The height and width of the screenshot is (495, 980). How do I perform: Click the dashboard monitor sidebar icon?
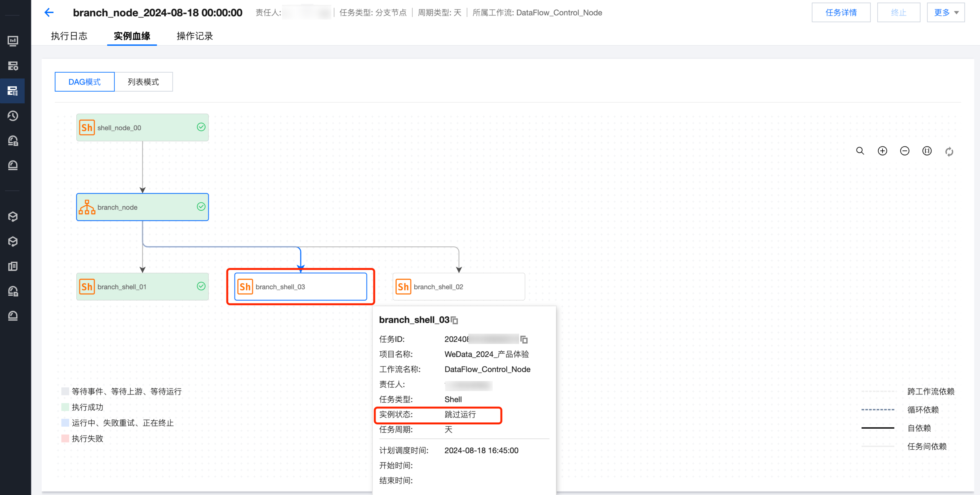[x=13, y=41]
